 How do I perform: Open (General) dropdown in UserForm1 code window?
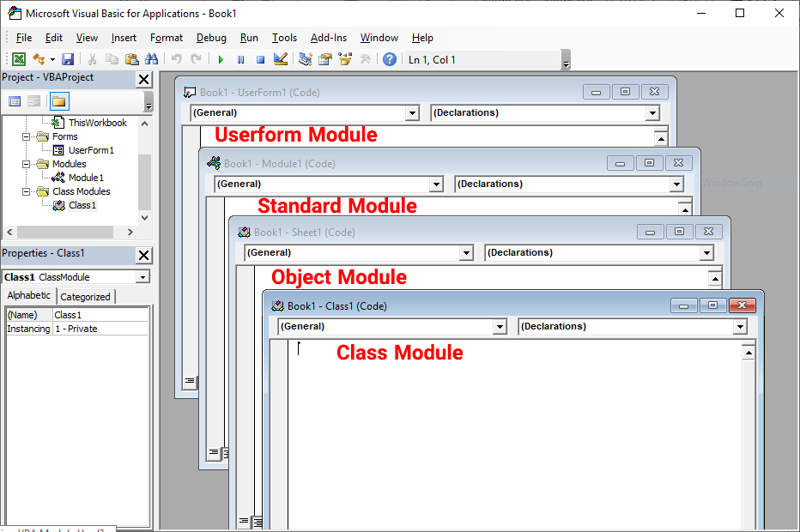(x=412, y=112)
